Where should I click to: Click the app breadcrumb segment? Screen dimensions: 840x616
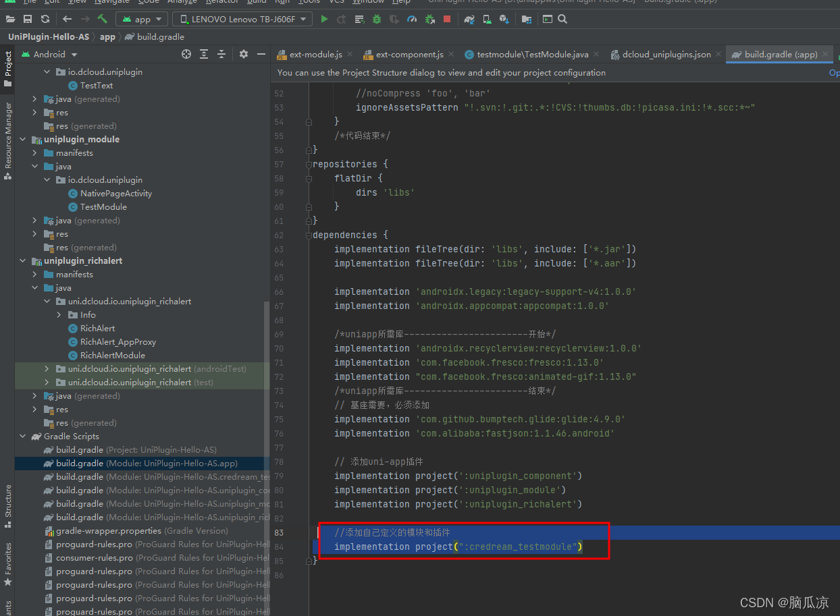pos(107,37)
